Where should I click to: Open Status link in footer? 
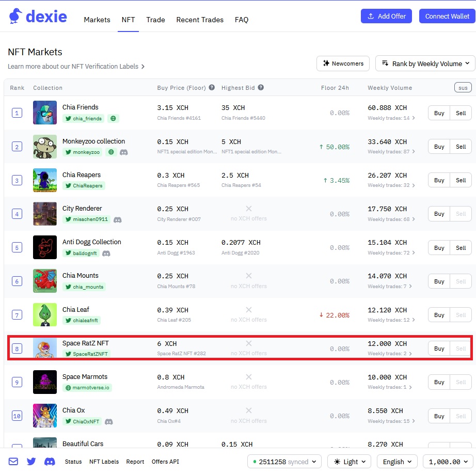[73, 462]
